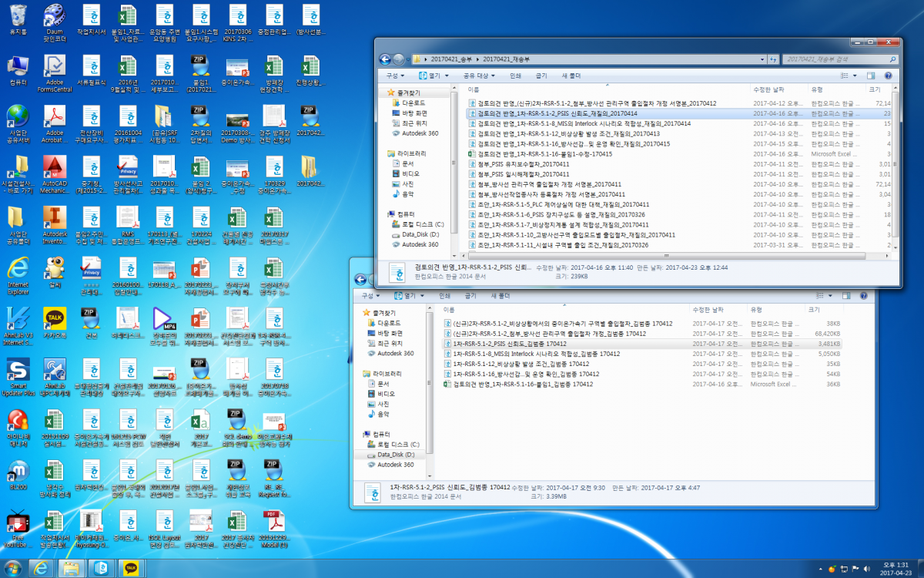The width and height of the screenshot is (924, 578).
Task: Click 20170421_재송부 breadcrumb in address bar
Action: 507,59
